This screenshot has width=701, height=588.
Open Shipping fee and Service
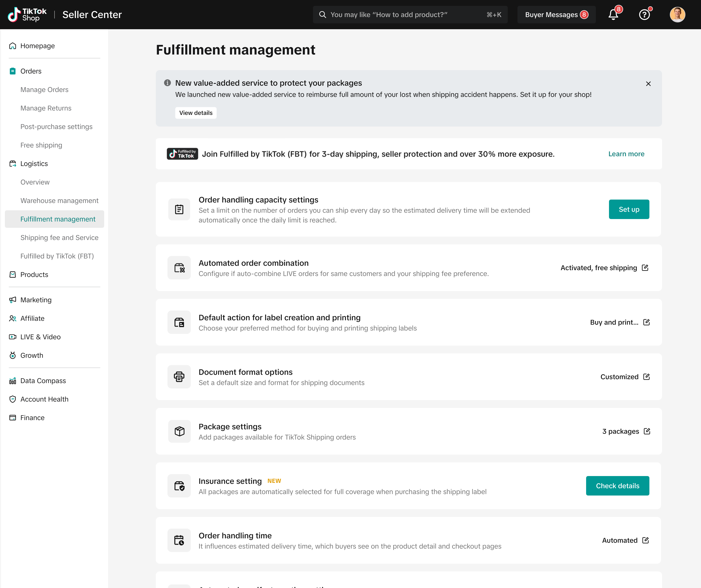click(59, 238)
